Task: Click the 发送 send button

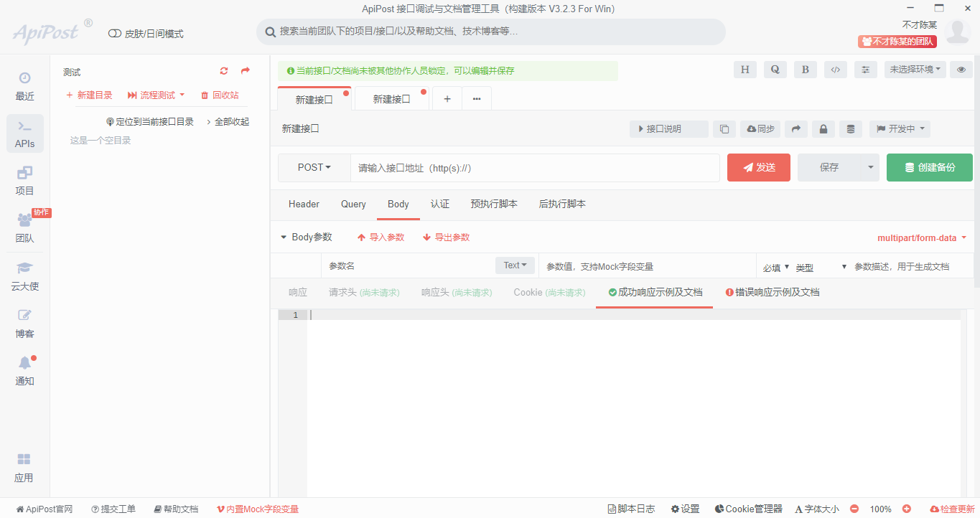Action: [758, 167]
